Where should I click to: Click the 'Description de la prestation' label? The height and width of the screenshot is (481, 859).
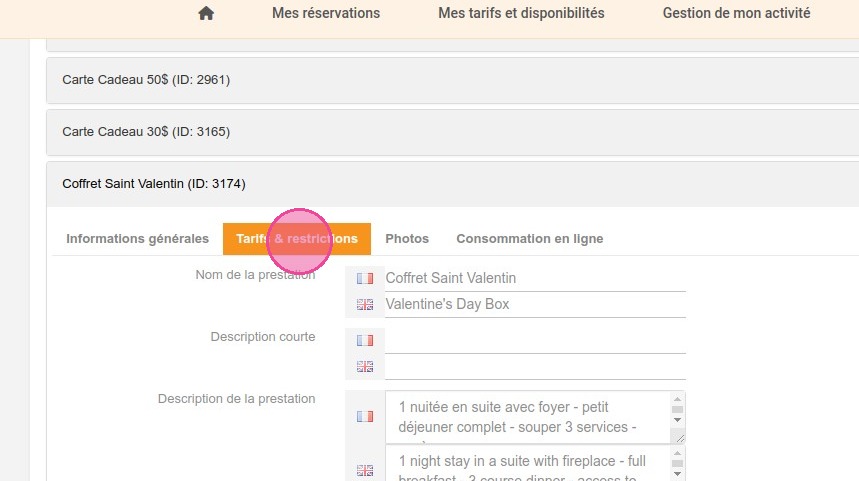coord(237,399)
